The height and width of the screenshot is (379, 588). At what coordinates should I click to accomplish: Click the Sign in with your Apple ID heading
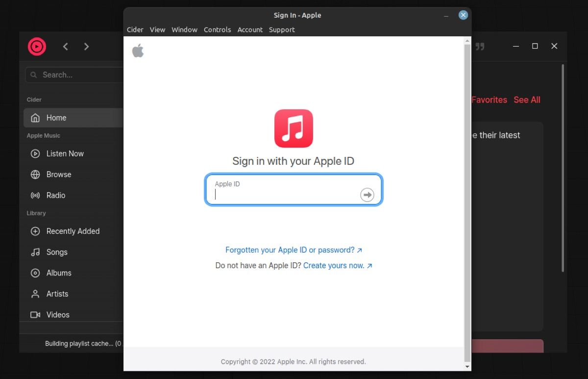click(293, 161)
